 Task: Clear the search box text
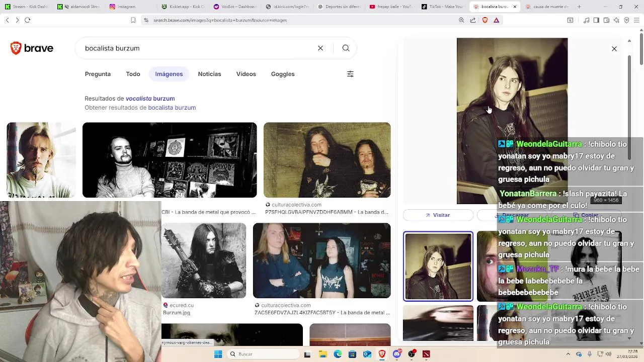point(320,48)
